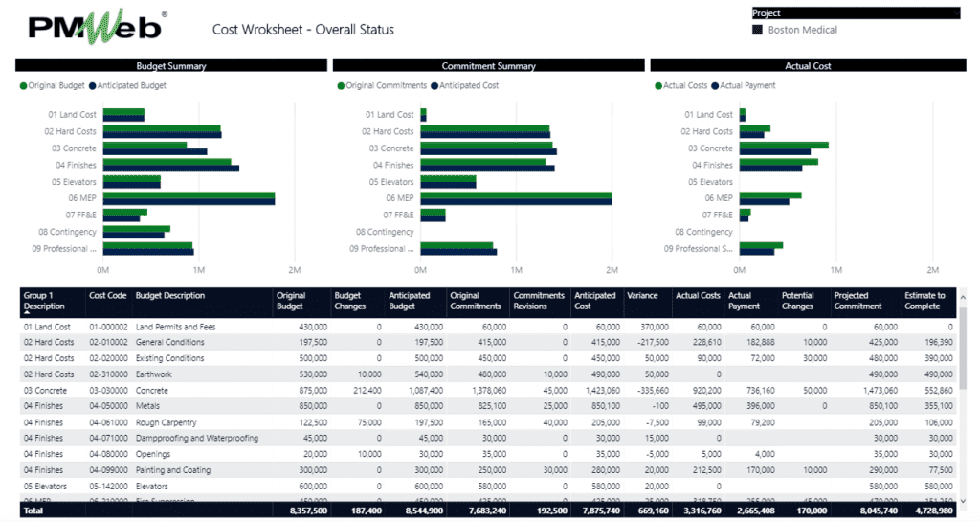
Task: Click the Budget Summary chart title
Action: pos(171,66)
